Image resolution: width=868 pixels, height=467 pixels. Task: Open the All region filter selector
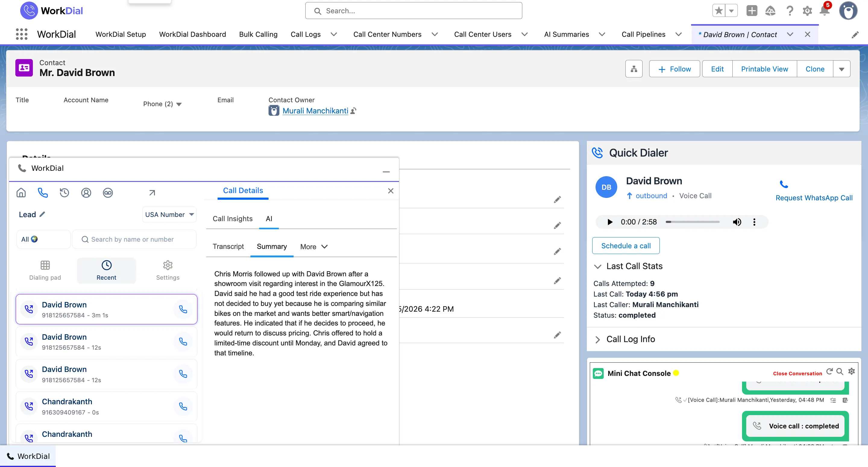point(43,239)
